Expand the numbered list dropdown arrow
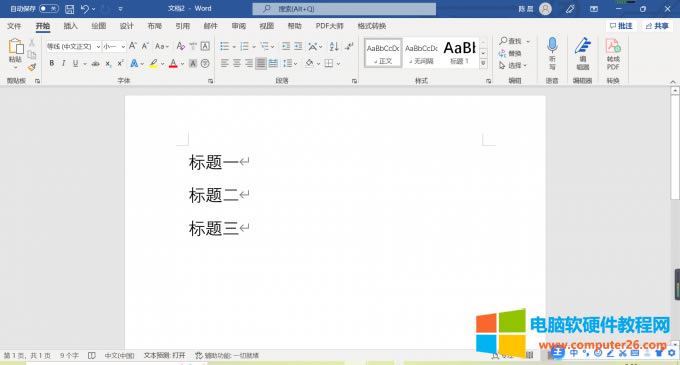The image size is (680, 365). pyautogui.click(x=254, y=47)
